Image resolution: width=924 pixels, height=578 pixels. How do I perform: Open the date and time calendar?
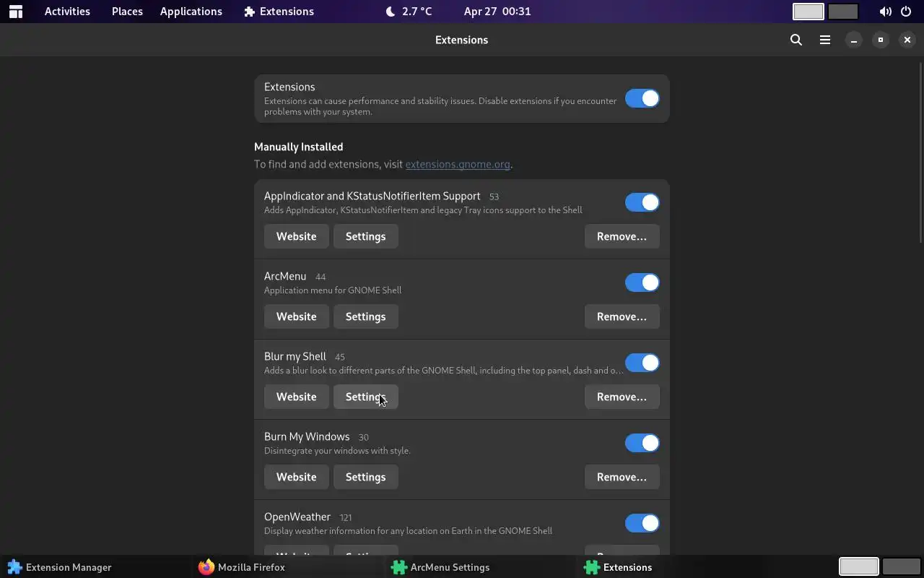497,12
